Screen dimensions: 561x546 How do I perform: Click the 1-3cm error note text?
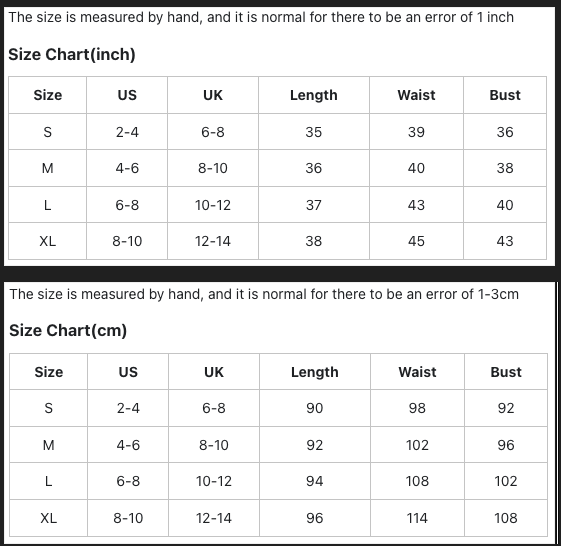[x=264, y=294]
